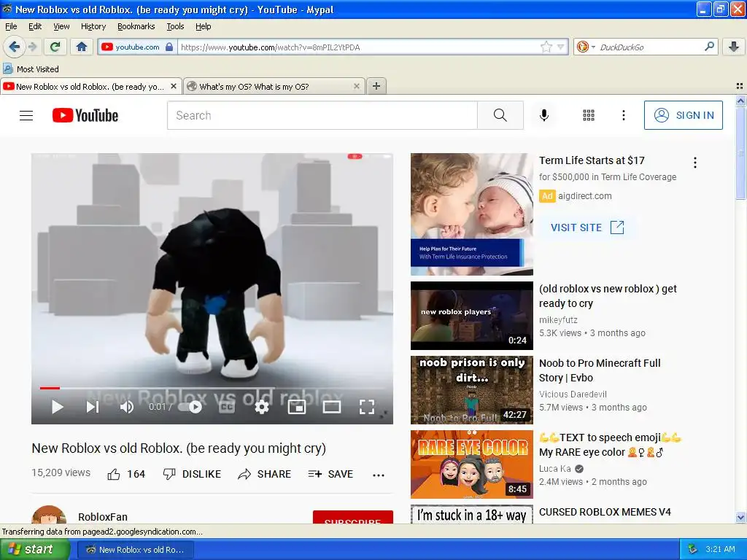Open the Help menu
This screenshot has height=560, width=747.
point(203,26)
